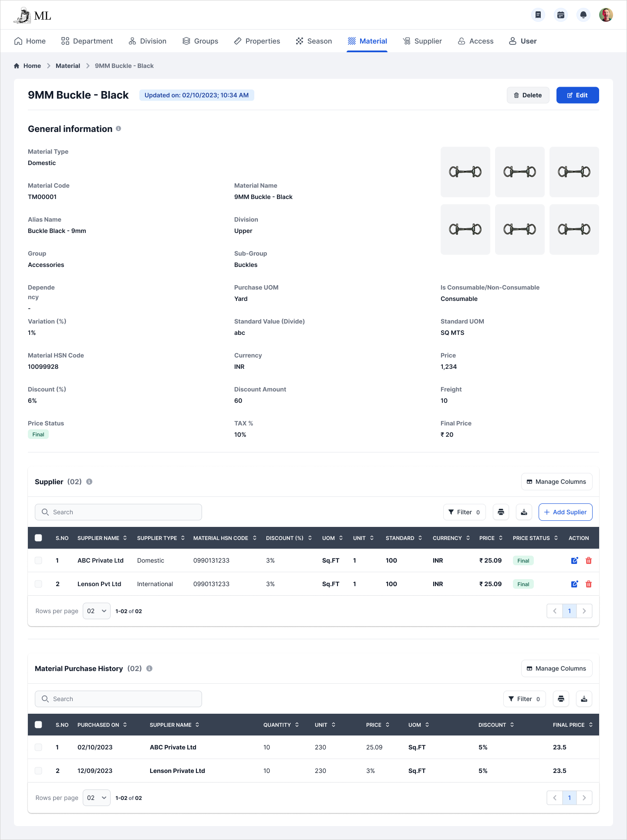Open Manage Columns for Material Purchase History
Image resolution: width=627 pixels, height=840 pixels.
pos(556,668)
